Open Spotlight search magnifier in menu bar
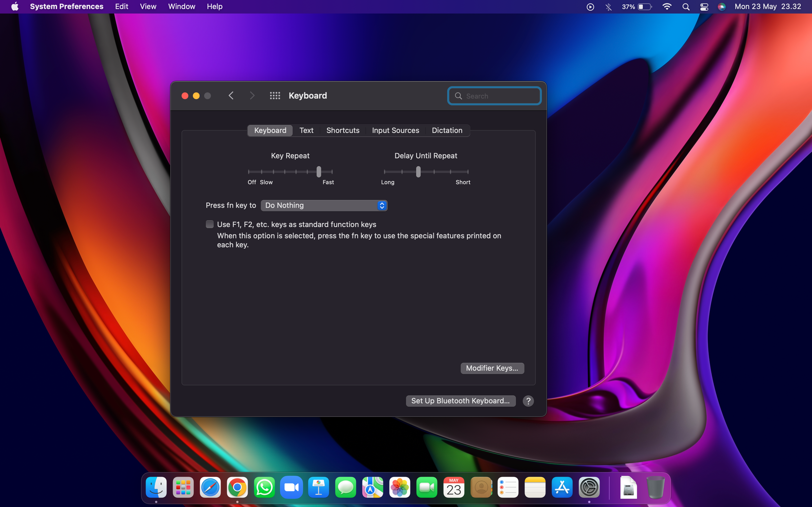 pyautogui.click(x=686, y=7)
